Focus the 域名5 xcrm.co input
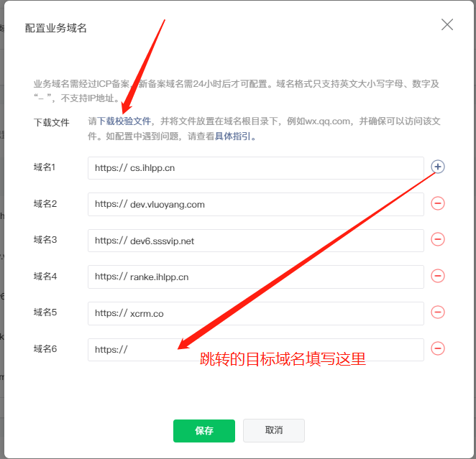This screenshot has width=476, height=459. point(256,313)
